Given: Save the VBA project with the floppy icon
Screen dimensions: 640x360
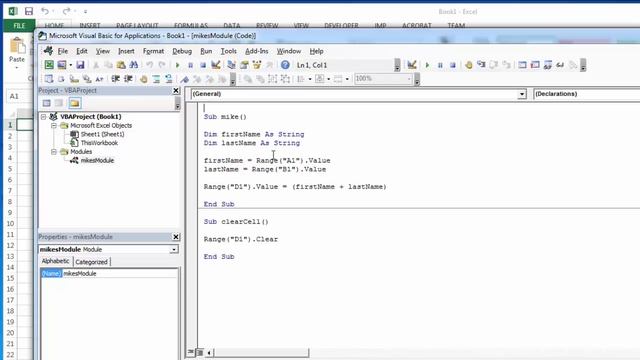Looking at the screenshot, I should [80, 65].
